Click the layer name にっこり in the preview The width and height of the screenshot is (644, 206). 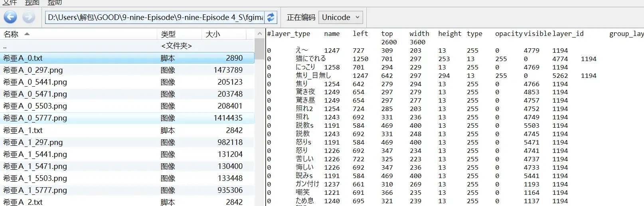pos(305,67)
